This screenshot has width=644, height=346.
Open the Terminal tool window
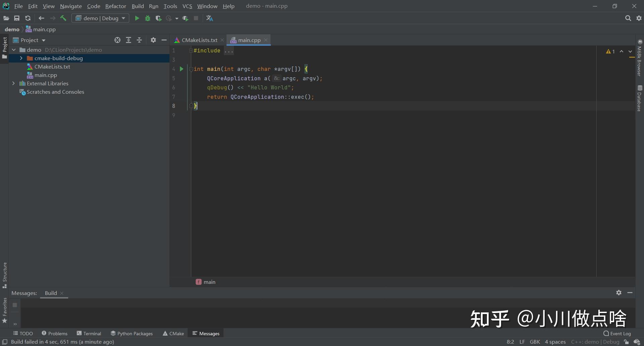click(89, 333)
